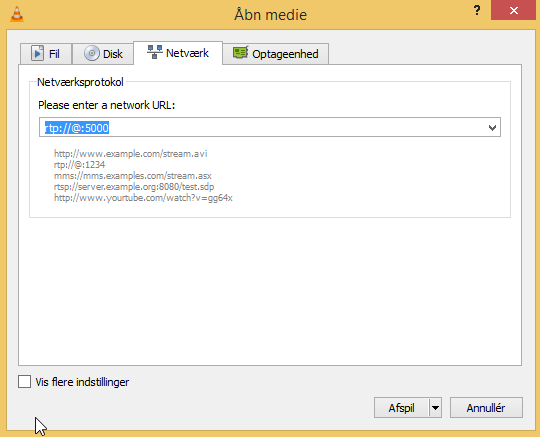
Task: Click the capture card icon on Optageenhed tab
Action: click(240, 53)
